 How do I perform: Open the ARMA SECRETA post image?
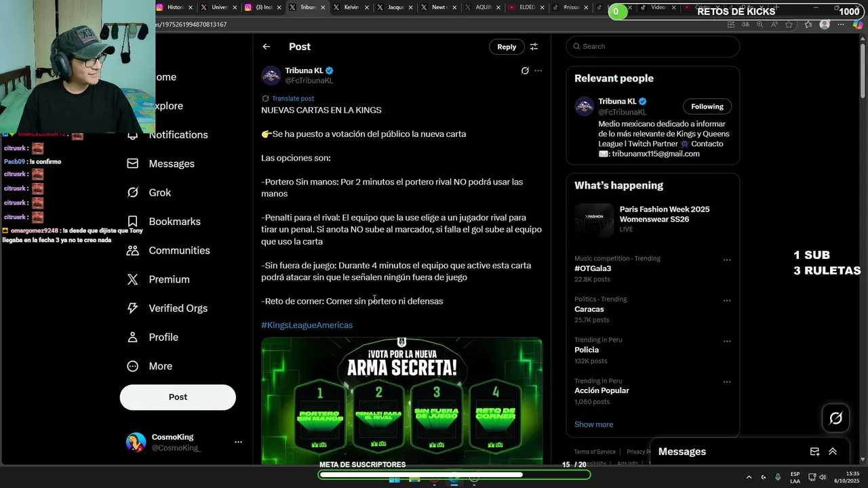pyautogui.click(x=401, y=401)
